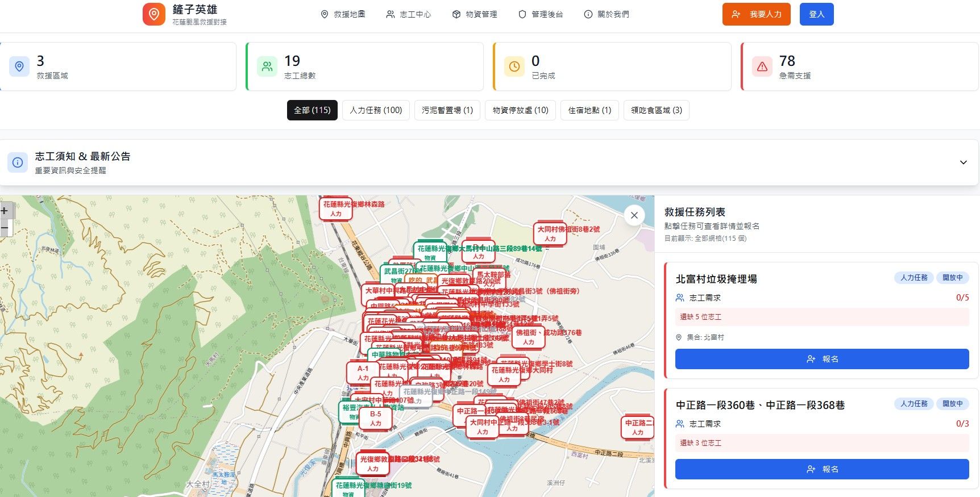
Task: Click the 還缺 3 位志工 status bar
Action: pos(822,443)
